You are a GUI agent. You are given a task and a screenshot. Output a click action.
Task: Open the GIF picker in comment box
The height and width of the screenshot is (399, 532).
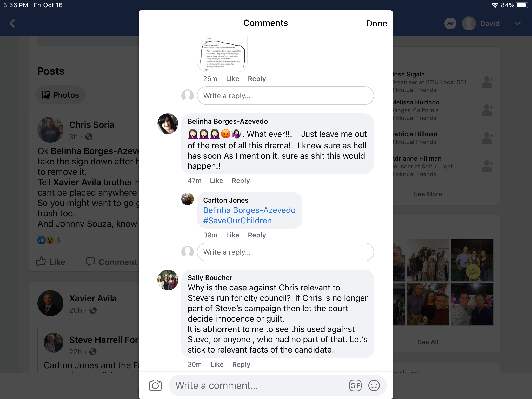click(x=355, y=385)
